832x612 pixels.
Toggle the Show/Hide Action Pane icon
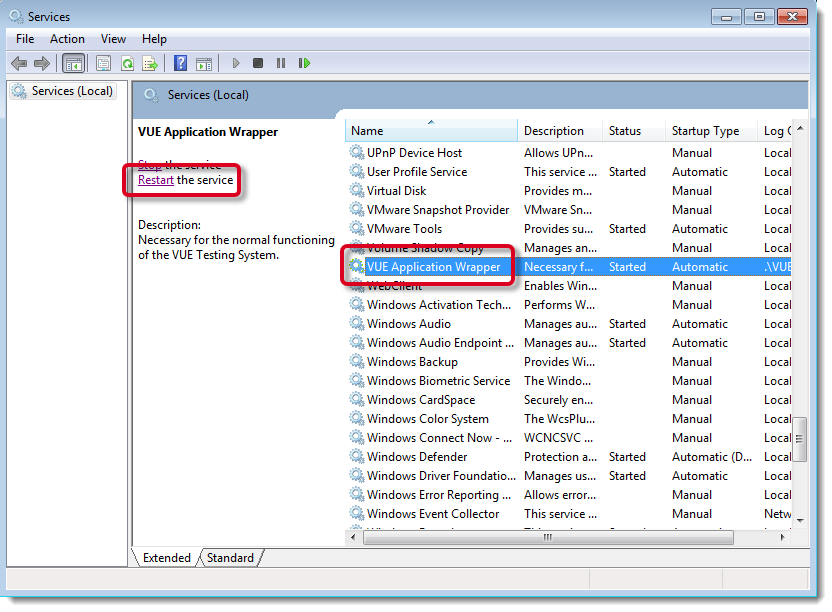click(x=204, y=64)
